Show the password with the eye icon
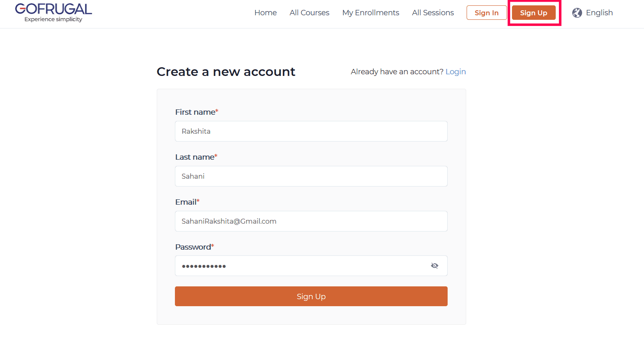 434,266
